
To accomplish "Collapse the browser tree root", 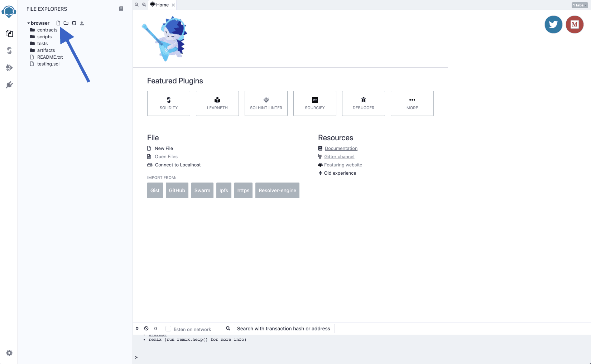I will 29,23.
